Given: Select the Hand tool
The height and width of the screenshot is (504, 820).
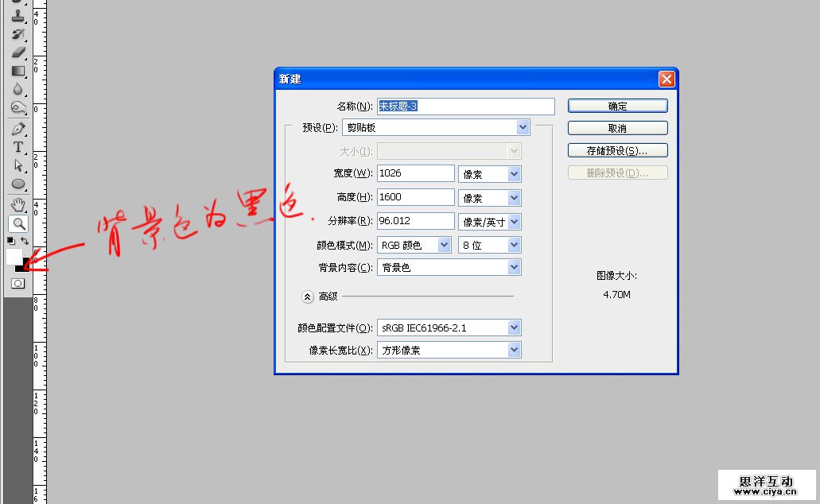Looking at the screenshot, I should (x=18, y=205).
